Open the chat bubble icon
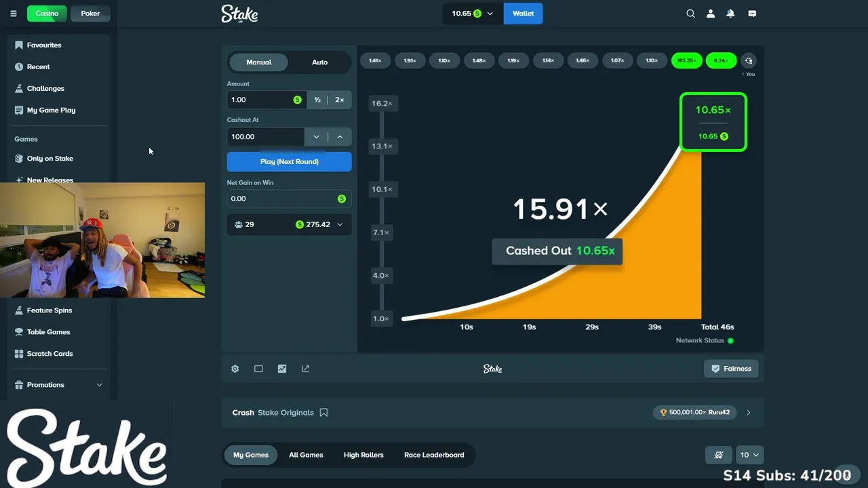This screenshot has width=868, height=488. coord(752,14)
